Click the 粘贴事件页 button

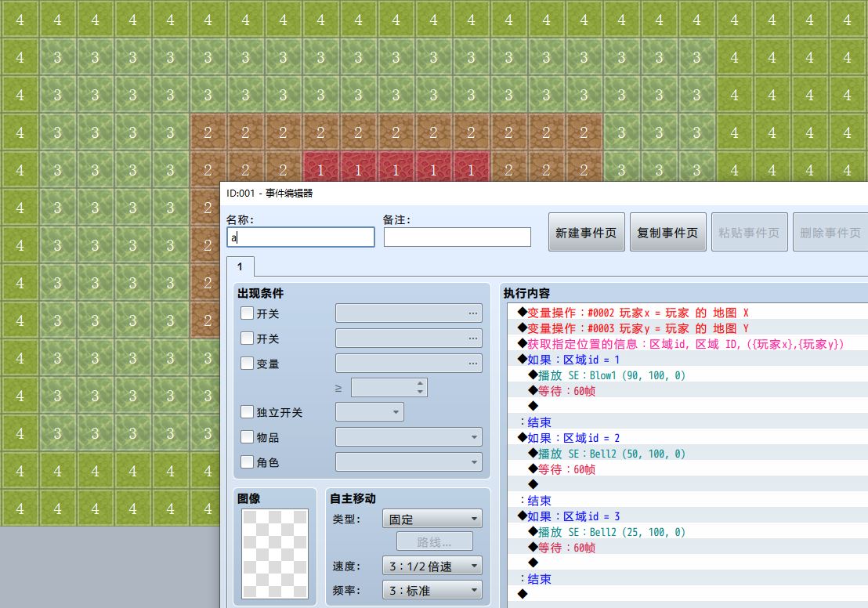[x=749, y=233]
